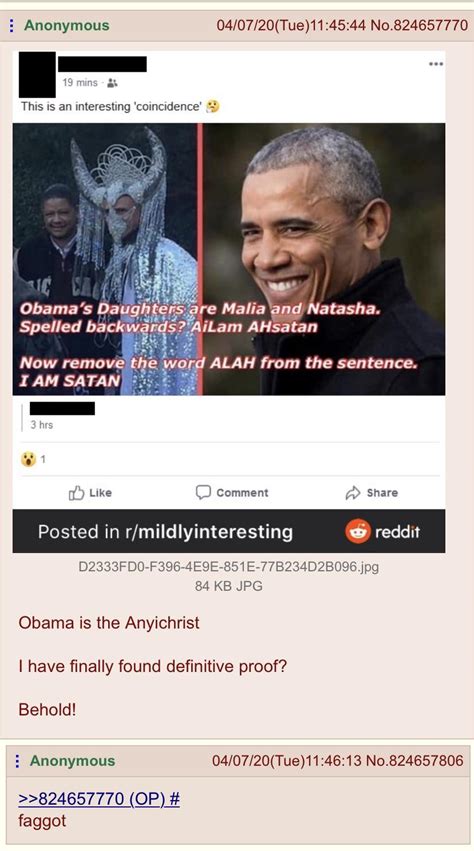Open the first post's three-dot menu
The image size is (474, 851).
click(x=12, y=26)
